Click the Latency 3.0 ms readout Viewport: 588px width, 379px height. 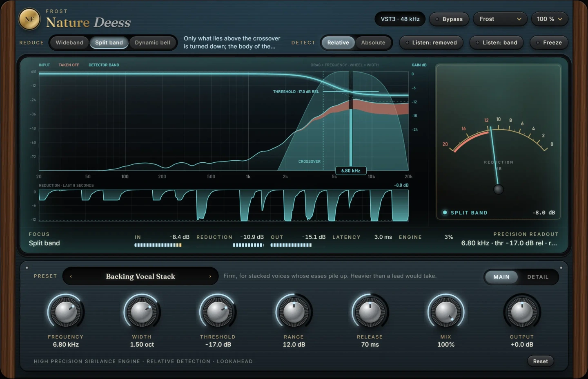click(362, 237)
